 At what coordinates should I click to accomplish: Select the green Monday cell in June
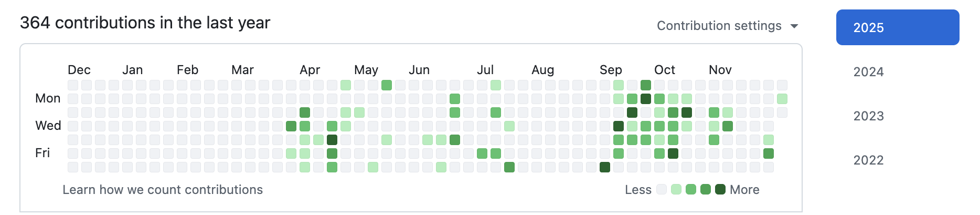coord(455,99)
